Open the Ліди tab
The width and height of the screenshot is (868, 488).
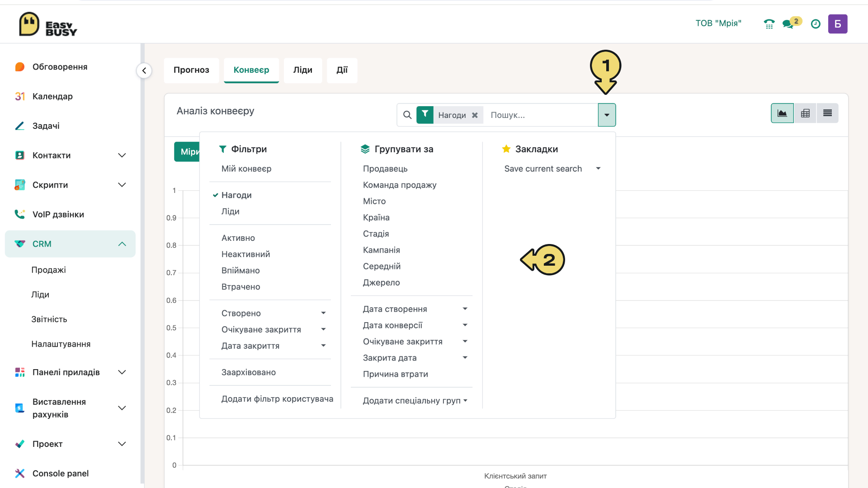[302, 70]
